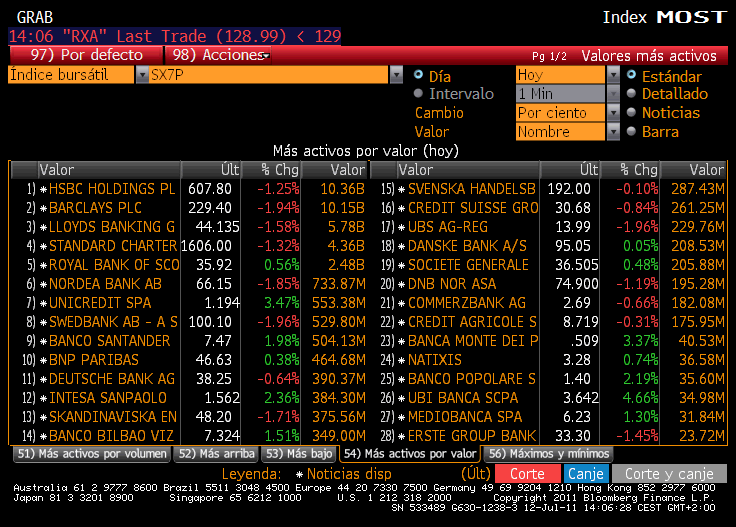Choose the Barra view option
This screenshot has height=527, width=736.
(631, 131)
